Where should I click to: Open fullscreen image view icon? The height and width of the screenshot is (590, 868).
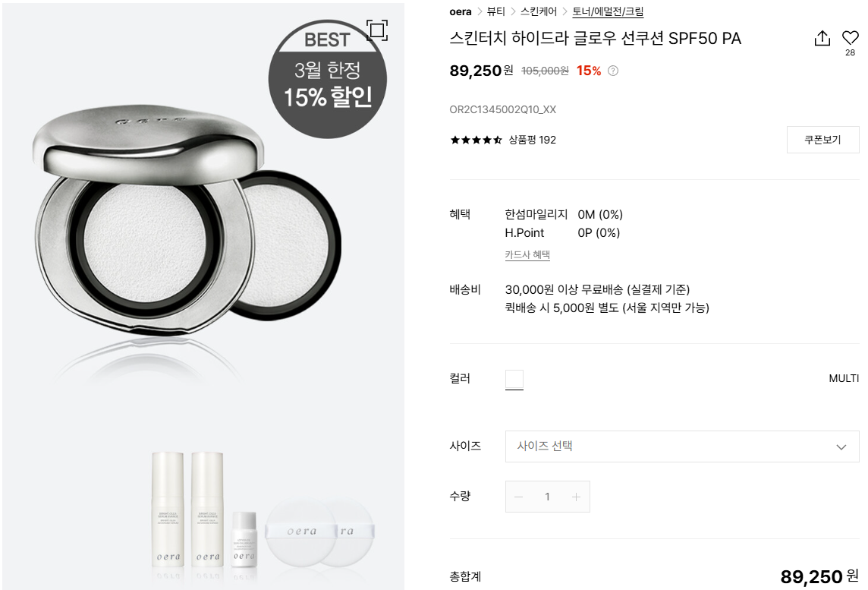click(x=377, y=30)
